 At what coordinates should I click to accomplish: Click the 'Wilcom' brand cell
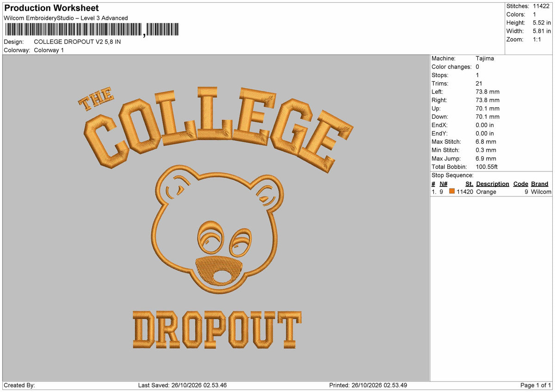[x=541, y=191]
